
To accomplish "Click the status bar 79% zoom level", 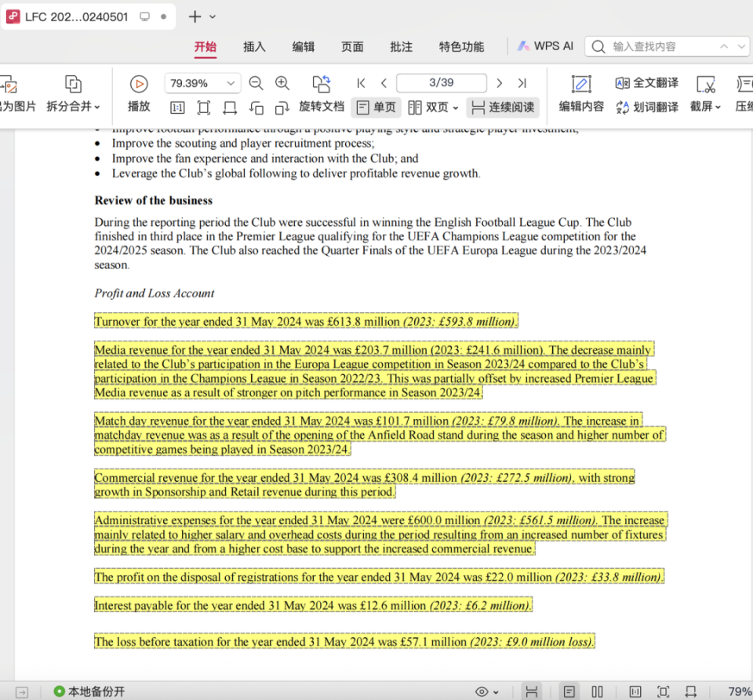I will [740, 692].
